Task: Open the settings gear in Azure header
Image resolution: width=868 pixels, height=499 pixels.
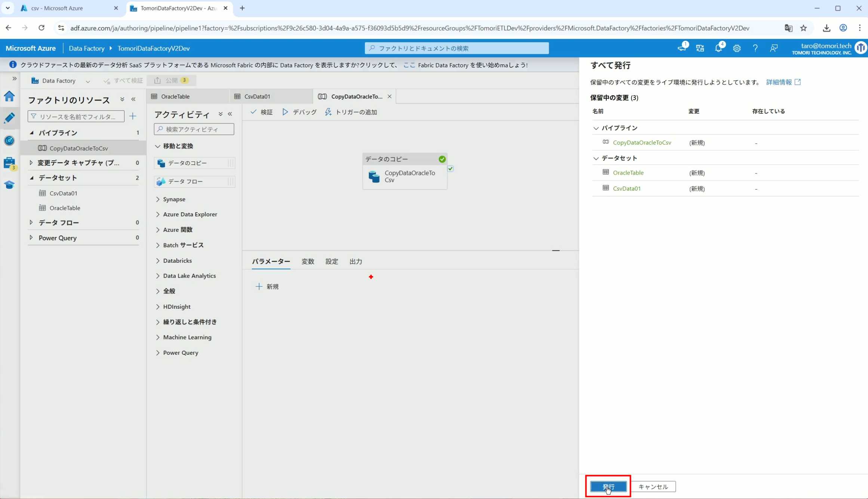Action: [736, 48]
